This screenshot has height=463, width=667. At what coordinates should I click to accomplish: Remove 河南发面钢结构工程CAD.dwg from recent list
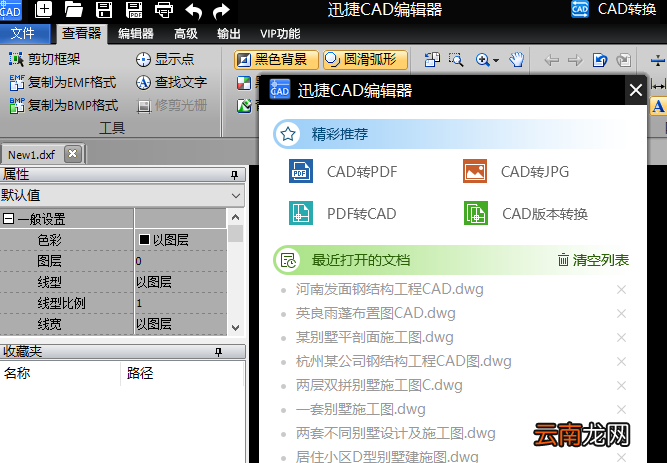click(621, 290)
